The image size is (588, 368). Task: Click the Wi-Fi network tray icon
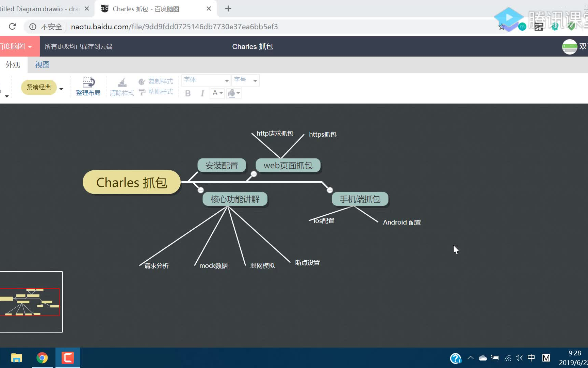(508, 358)
